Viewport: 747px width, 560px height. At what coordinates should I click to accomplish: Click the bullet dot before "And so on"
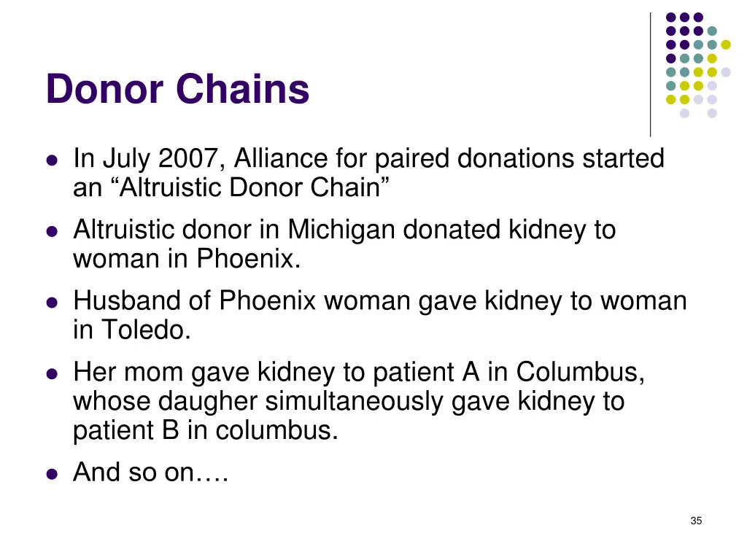click(51, 475)
